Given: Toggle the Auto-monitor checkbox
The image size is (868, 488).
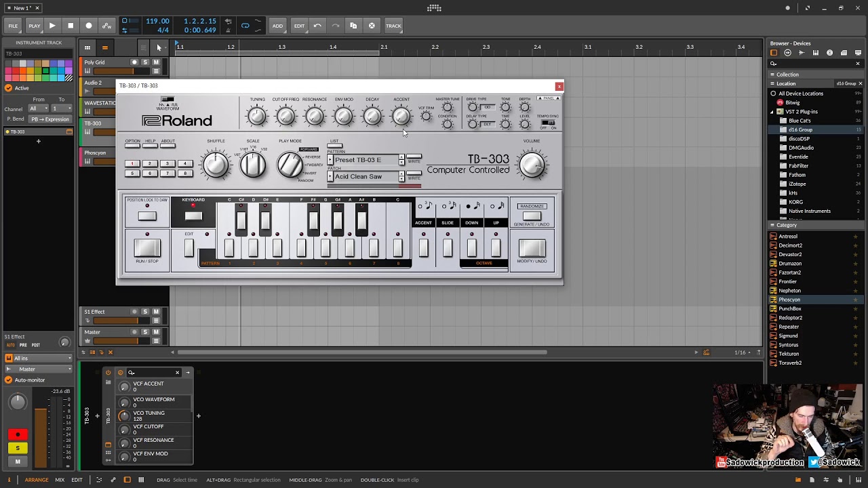Looking at the screenshot, I should (8, 380).
